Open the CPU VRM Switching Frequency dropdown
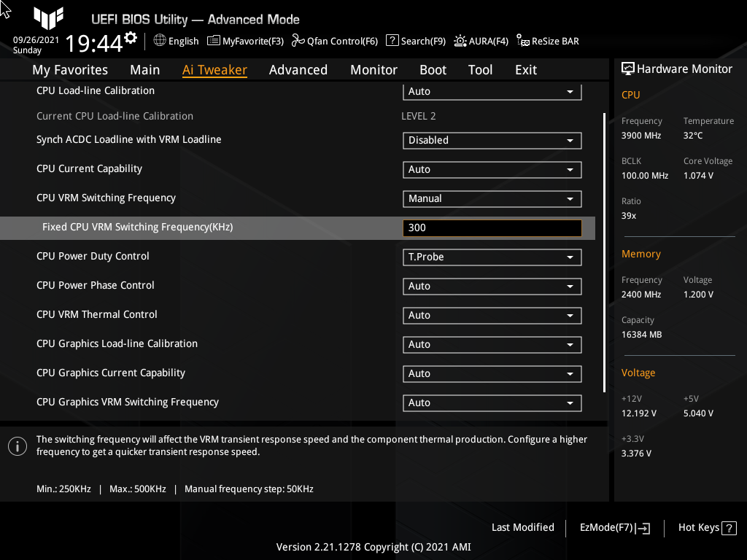The height and width of the screenshot is (560, 747). [492, 198]
